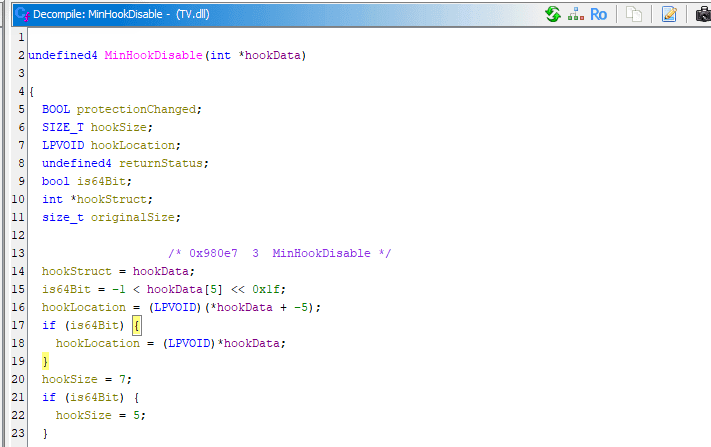
Task: Click the size_t type on line 11
Action: (x=63, y=217)
